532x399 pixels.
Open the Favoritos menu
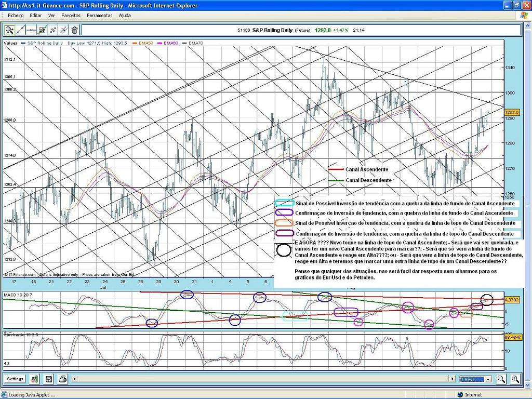(x=71, y=15)
